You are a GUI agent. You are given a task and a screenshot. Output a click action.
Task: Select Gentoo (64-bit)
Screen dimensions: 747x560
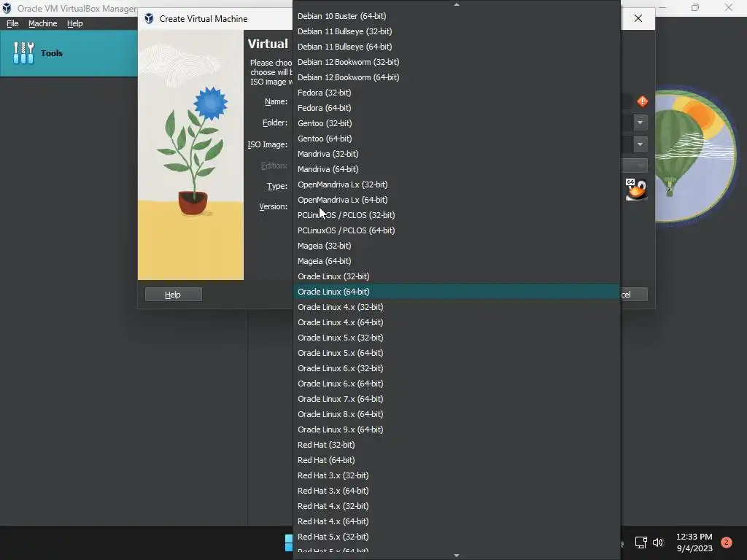457,138
